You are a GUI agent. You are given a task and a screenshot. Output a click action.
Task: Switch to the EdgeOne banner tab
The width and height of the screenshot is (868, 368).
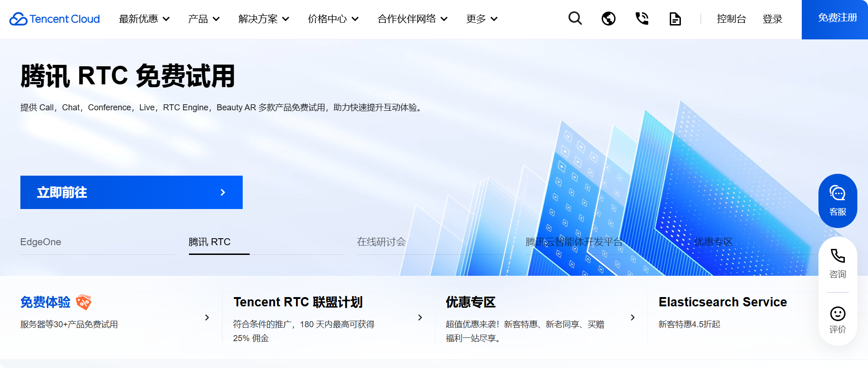click(41, 242)
